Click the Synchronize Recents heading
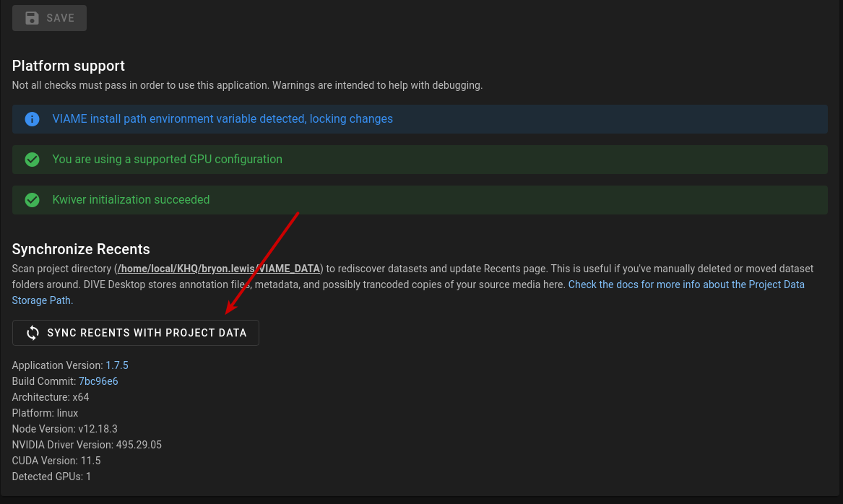This screenshot has height=504, width=843. tap(81, 249)
